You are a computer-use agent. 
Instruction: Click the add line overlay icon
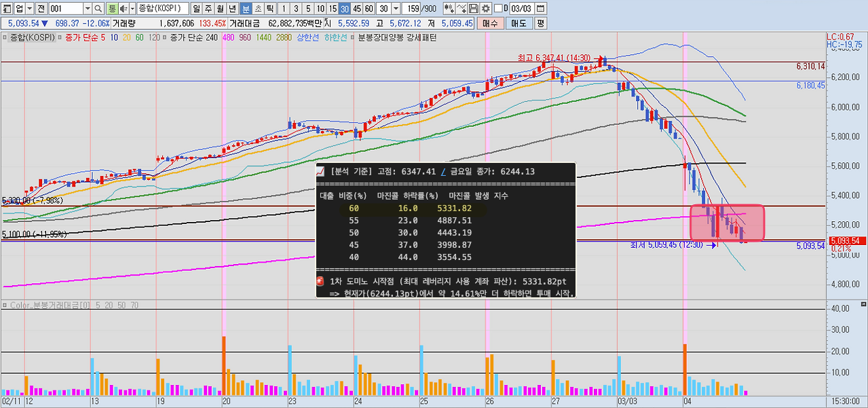tap(461, 9)
